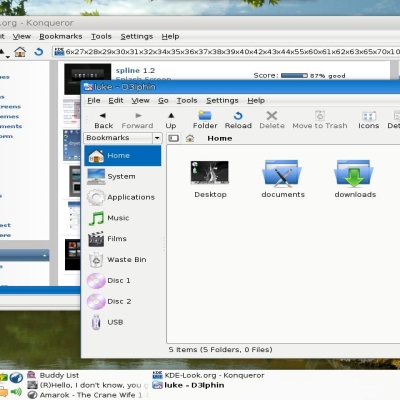The image size is (400, 400).
Task: Open USB device in the sidebar
Action: (123, 322)
